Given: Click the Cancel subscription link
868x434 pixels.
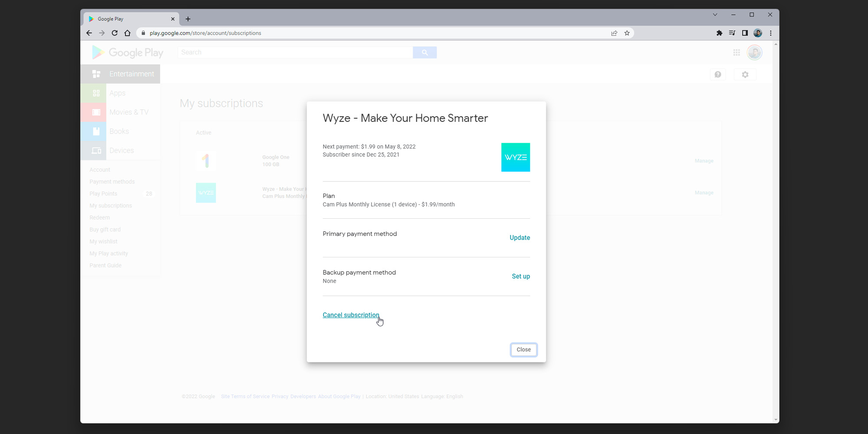Looking at the screenshot, I should tap(351, 315).
